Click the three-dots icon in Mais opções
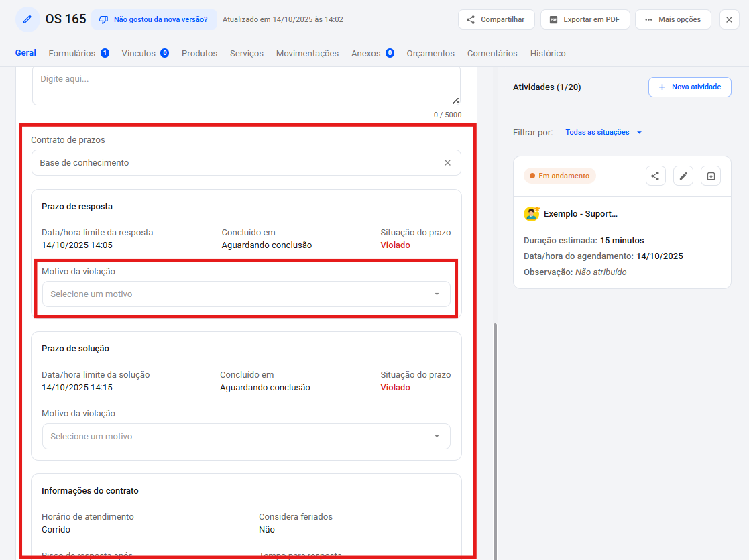This screenshot has height=560, width=749. (648, 19)
